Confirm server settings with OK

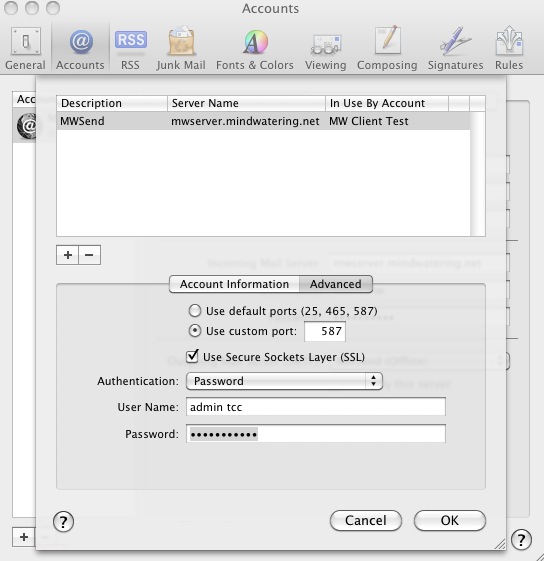(x=450, y=520)
